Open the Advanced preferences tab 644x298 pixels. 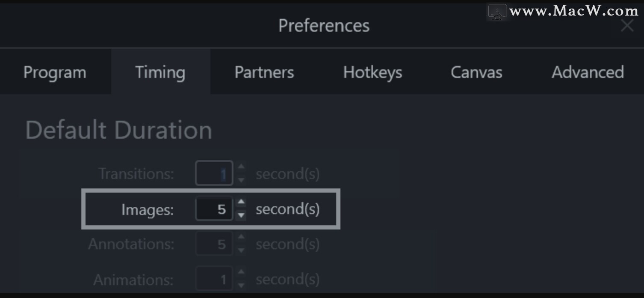[588, 72]
